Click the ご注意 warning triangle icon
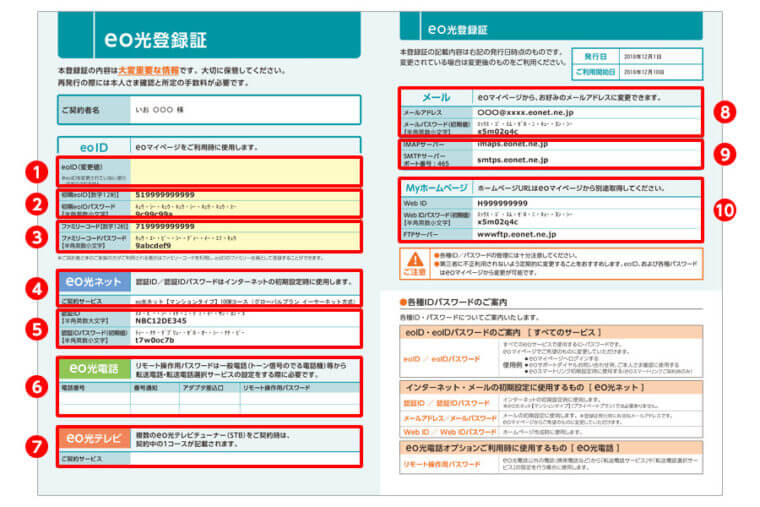The height and width of the screenshot is (507, 760). tap(414, 259)
